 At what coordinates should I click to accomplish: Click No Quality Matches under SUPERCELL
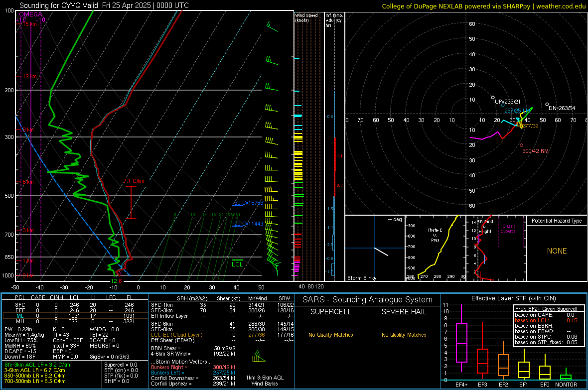coord(331,335)
